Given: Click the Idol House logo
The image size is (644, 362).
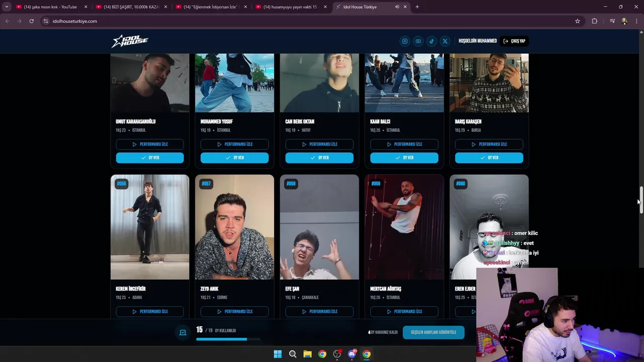Looking at the screenshot, I should tap(130, 41).
